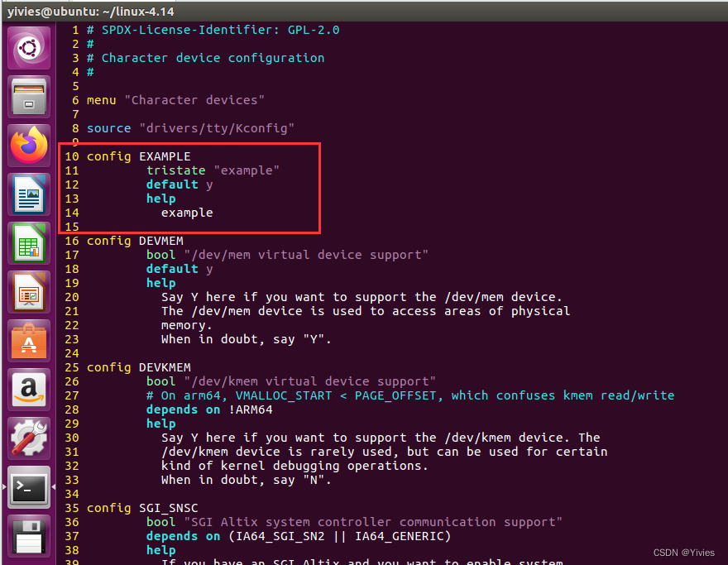Click the 'example' help text on line 14
728x565 pixels.
(x=187, y=213)
